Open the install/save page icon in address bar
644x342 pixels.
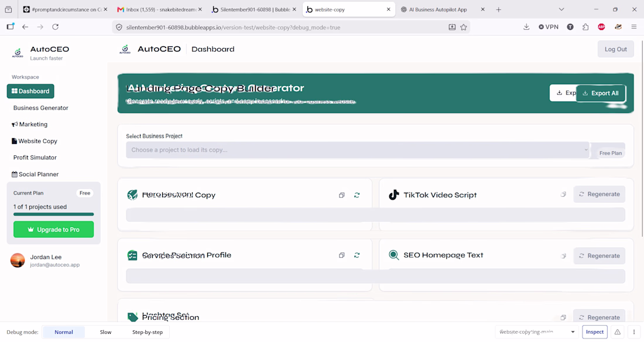[x=452, y=27]
